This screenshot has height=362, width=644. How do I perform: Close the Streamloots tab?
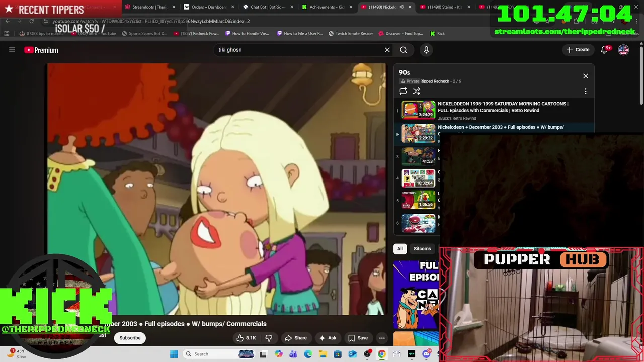[174, 7]
